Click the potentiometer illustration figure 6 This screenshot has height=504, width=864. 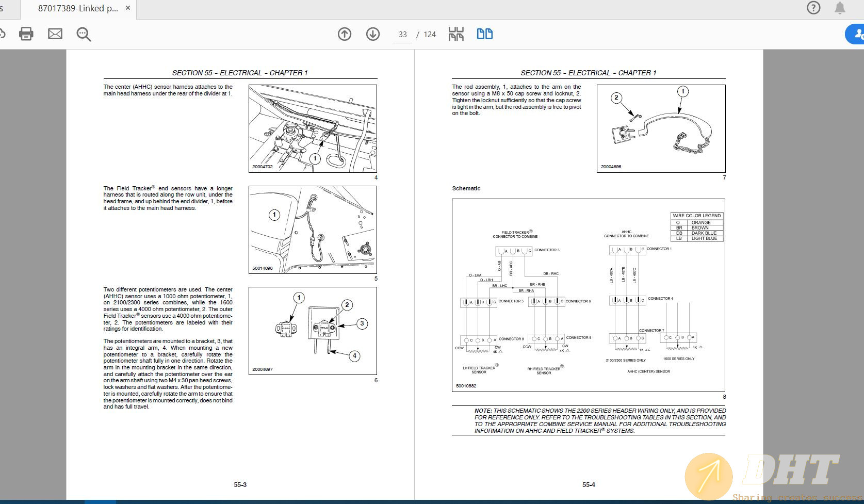(x=313, y=331)
